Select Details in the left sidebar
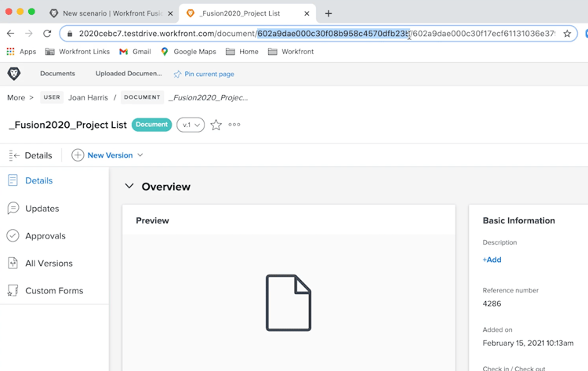Image resolution: width=588 pixels, height=371 pixels. coord(39,180)
